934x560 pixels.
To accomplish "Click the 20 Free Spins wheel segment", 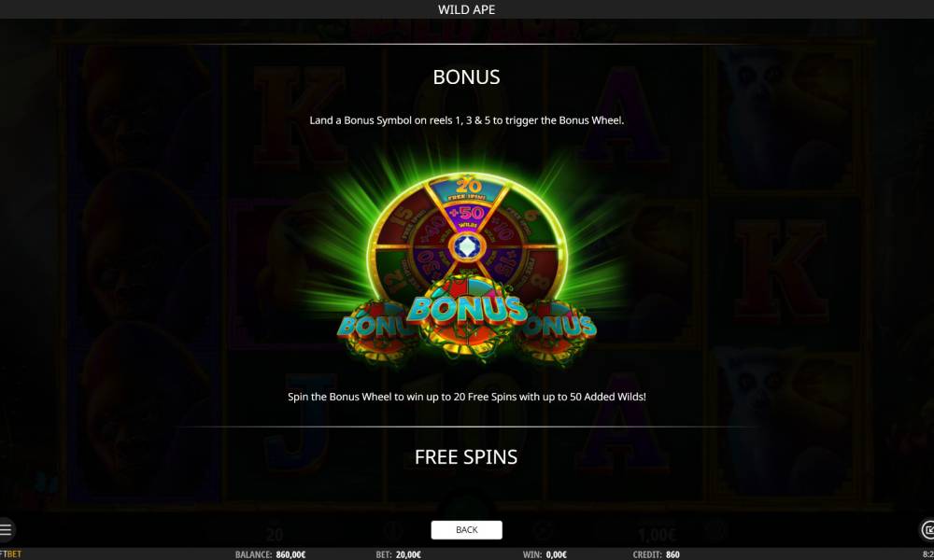I will [468, 189].
